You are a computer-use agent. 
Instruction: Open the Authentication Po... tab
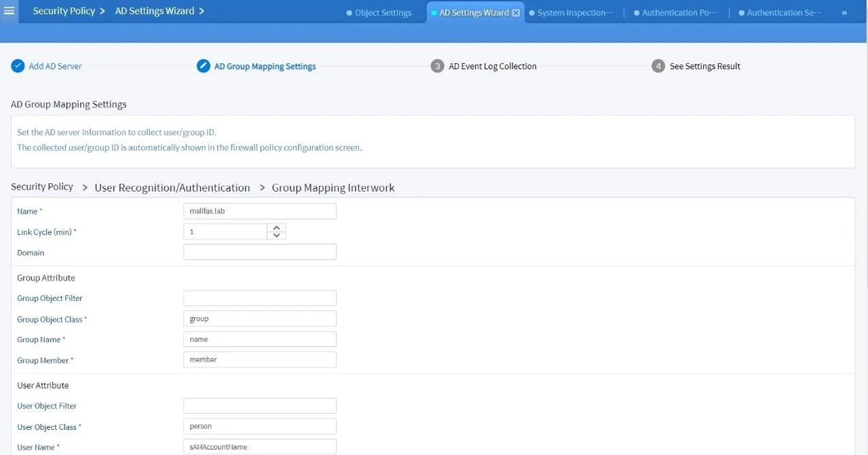[679, 13]
